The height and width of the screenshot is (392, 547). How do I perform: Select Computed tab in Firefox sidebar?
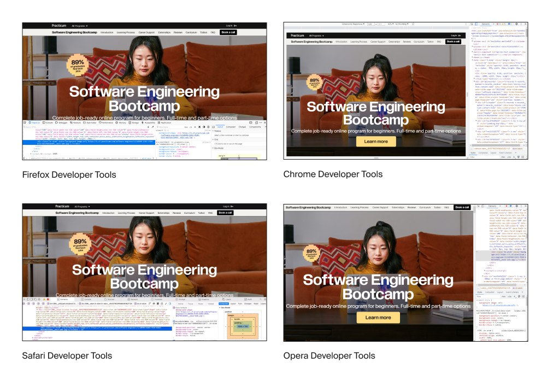point(231,127)
